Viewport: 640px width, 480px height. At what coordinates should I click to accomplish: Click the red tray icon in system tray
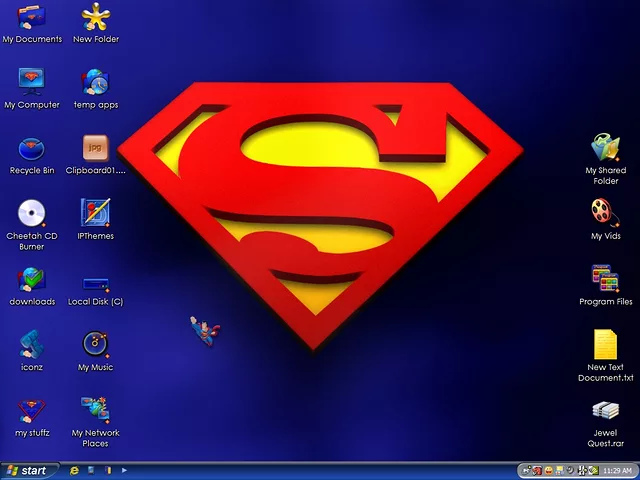537,471
